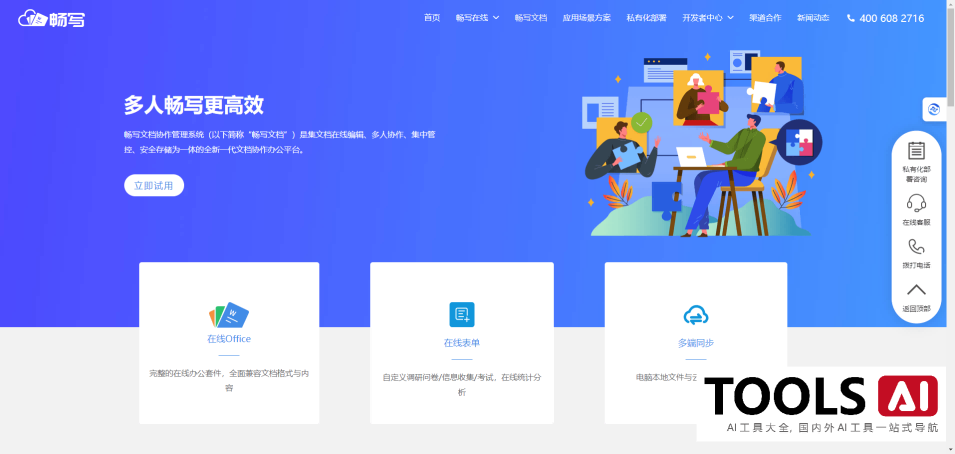
Task: Click the 在线客服 headset icon
Action: click(915, 203)
